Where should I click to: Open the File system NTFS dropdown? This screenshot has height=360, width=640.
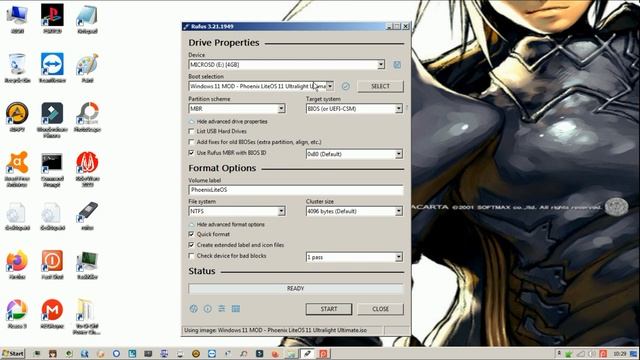coord(237,211)
